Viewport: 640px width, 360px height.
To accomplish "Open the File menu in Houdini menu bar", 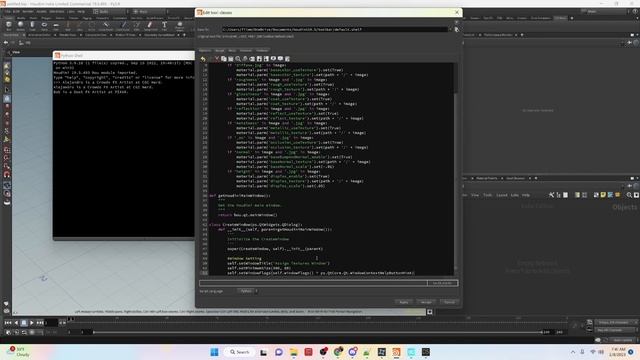I will click(8, 11).
